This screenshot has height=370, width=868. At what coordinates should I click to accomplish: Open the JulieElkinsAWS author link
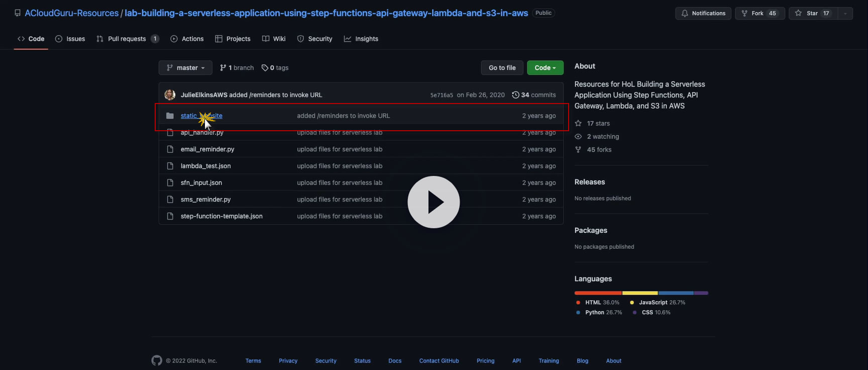204,95
